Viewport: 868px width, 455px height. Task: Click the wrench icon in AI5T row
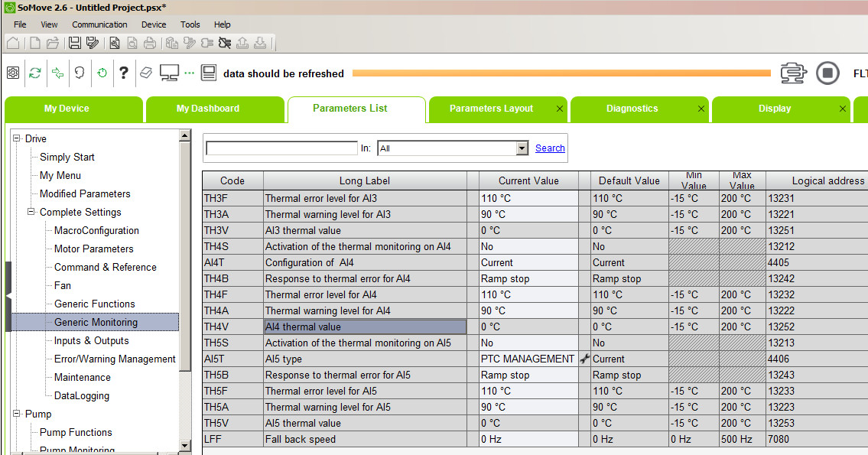click(584, 359)
